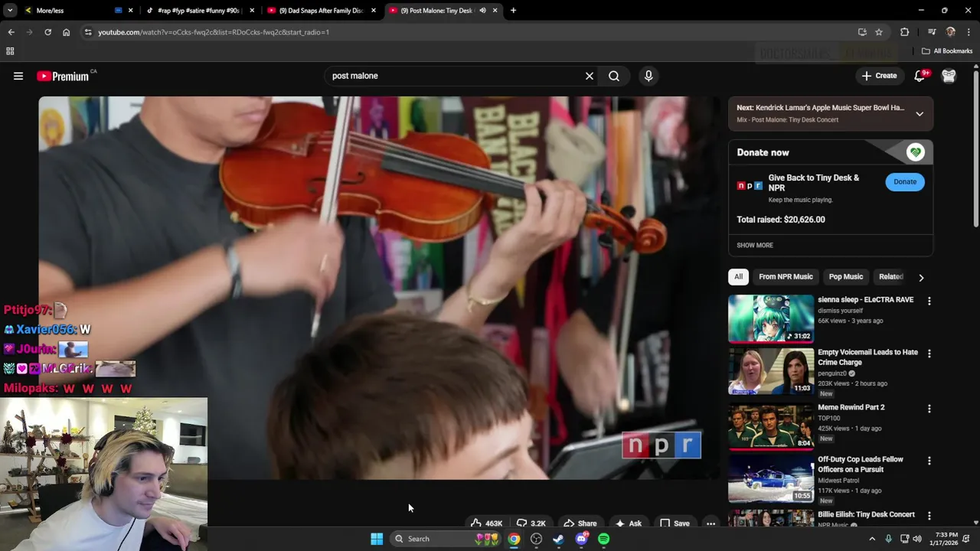Share this video

[x=580, y=523]
